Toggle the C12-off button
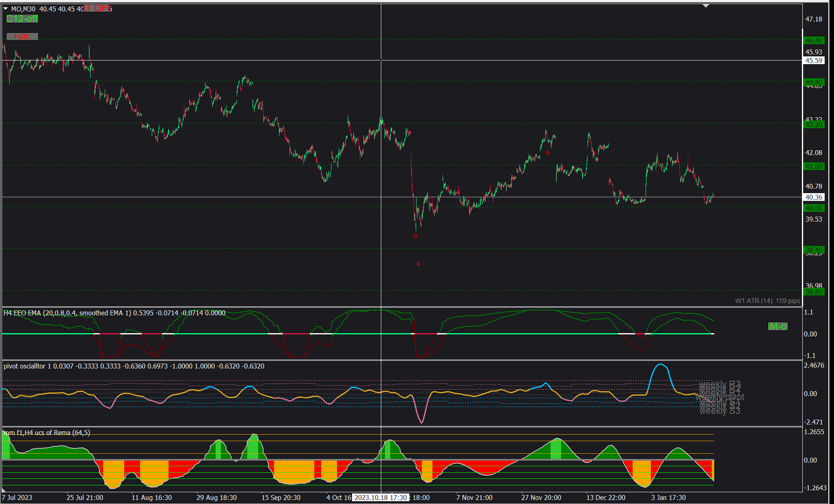 [x=22, y=19]
